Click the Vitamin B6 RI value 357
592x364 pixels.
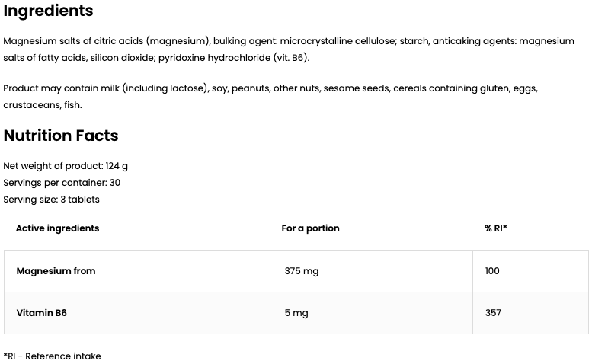(x=493, y=313)
